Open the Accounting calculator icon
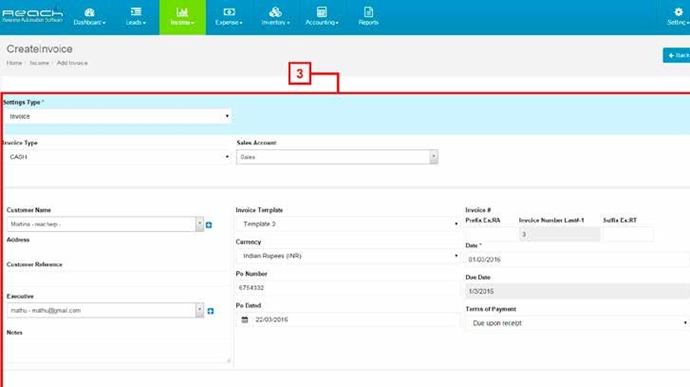The image size is (690, 387). [x=322, y=12]
